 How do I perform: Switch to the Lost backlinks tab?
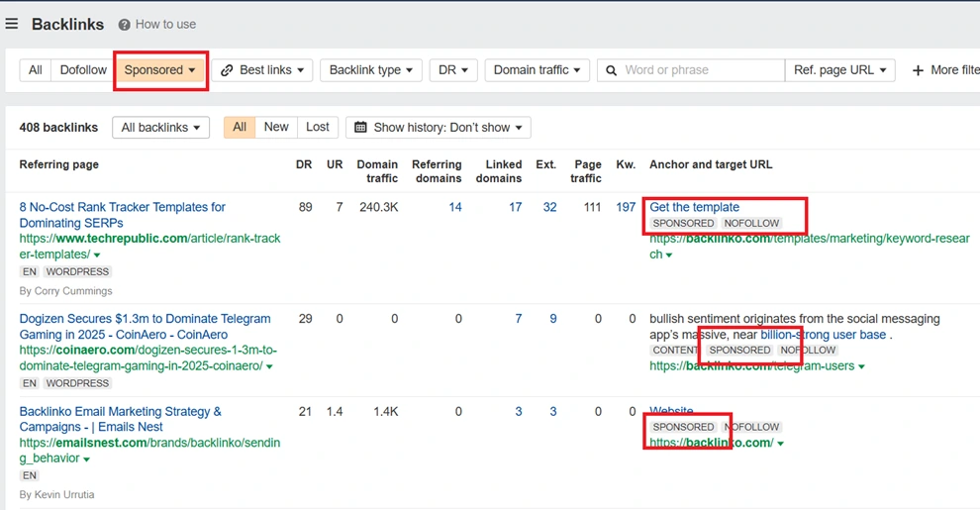(318, 128)
